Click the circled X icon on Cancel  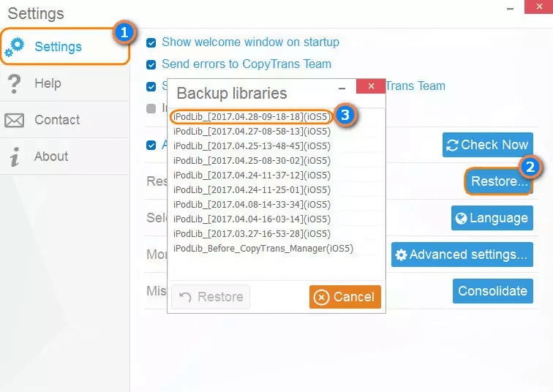321,297
